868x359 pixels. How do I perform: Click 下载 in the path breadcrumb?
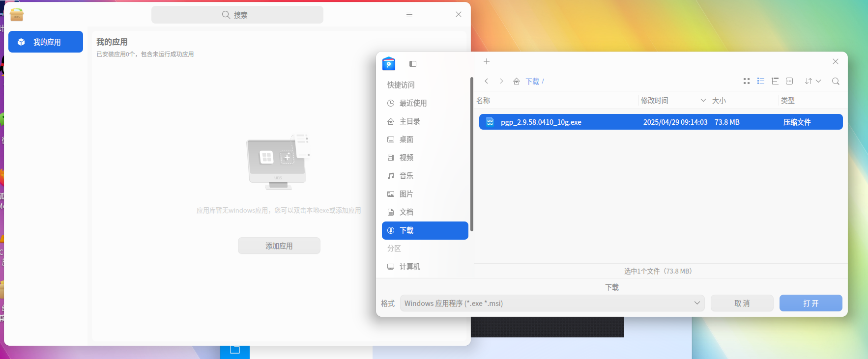point(532,82)
